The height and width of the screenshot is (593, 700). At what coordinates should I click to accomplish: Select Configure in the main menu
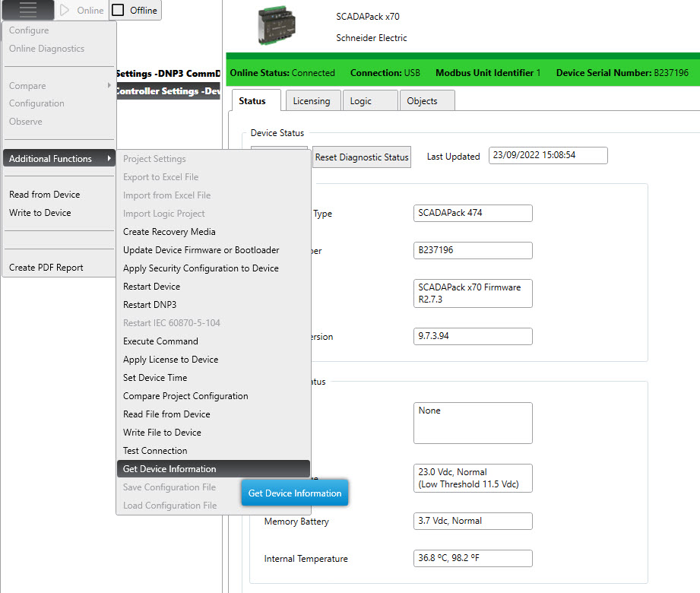point(29,30)
